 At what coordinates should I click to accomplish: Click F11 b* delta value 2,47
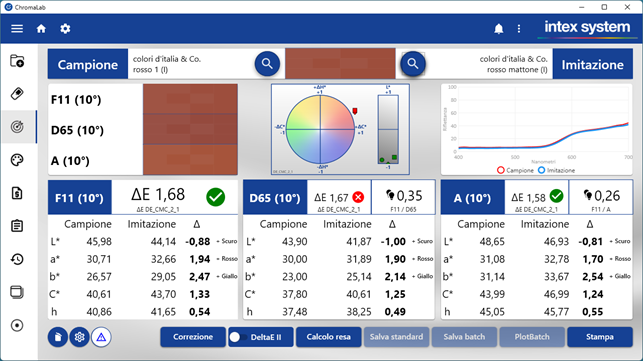[199, 277]
